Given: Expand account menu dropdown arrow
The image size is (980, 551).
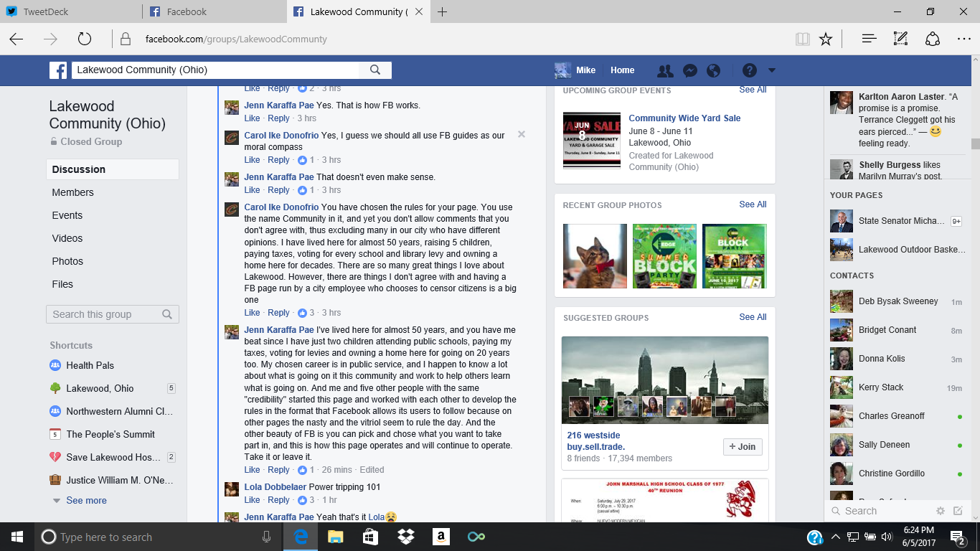Looking at the screenshot, I should tap(772, 70).
